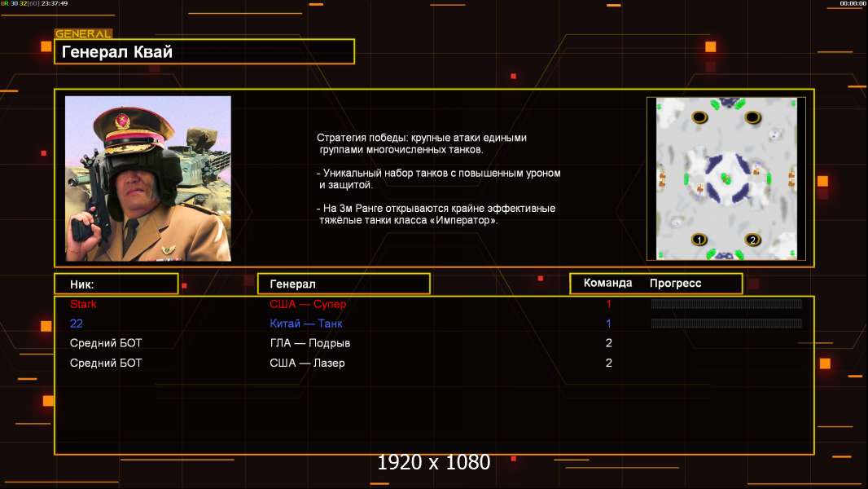This screenshot has height=489, width=868.
Task: Select 'Средний БОТ' in the США — Лазер row
Action: click(x=106, y=363)
